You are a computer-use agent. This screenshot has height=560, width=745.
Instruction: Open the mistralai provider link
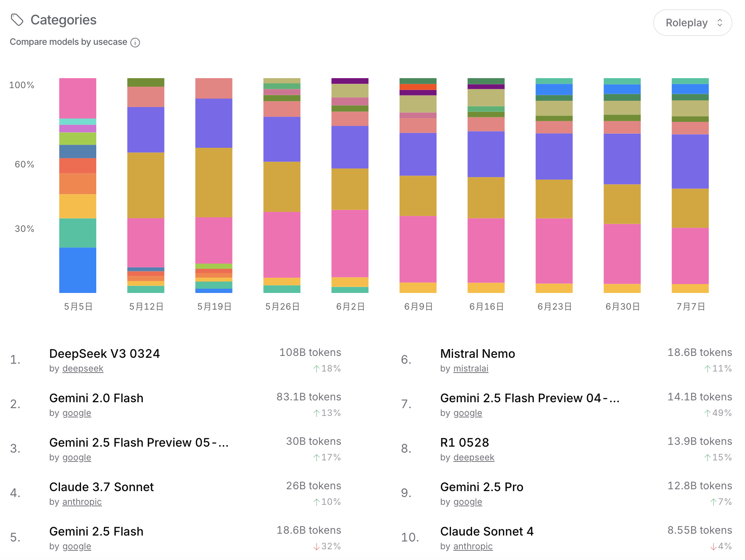[471, 369]
